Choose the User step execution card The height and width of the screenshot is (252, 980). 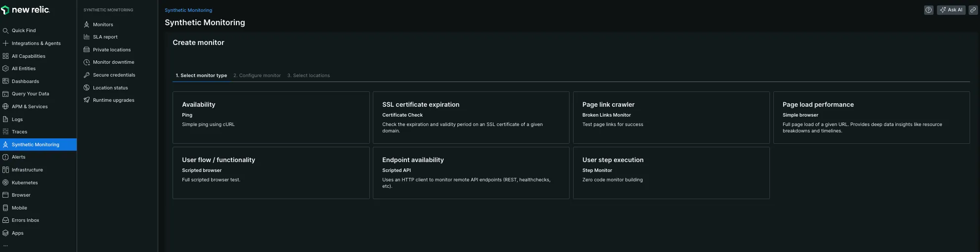click(670, 173)
